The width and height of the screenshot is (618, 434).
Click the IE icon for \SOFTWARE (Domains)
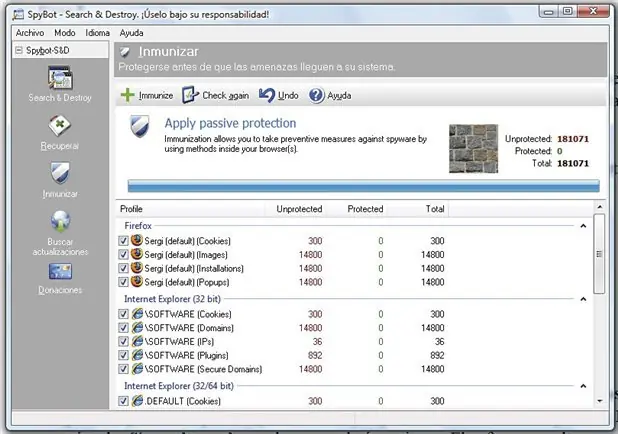pyautogui.click(x=137, y=327)
